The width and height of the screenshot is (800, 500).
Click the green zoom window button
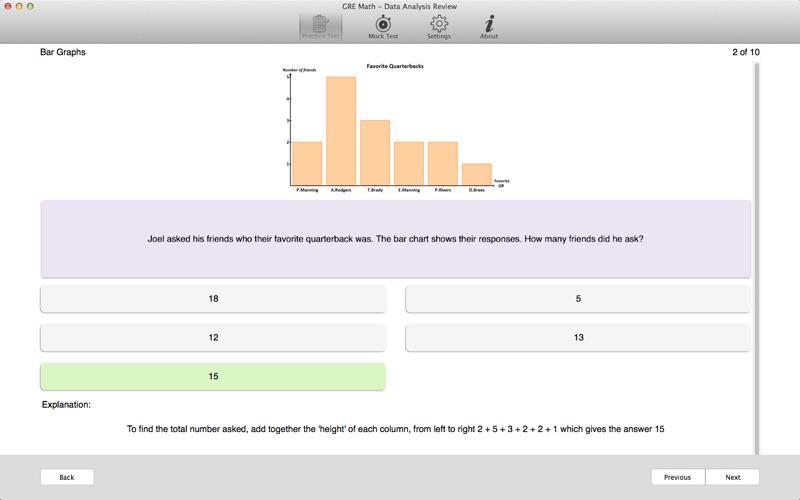point(30,6)
